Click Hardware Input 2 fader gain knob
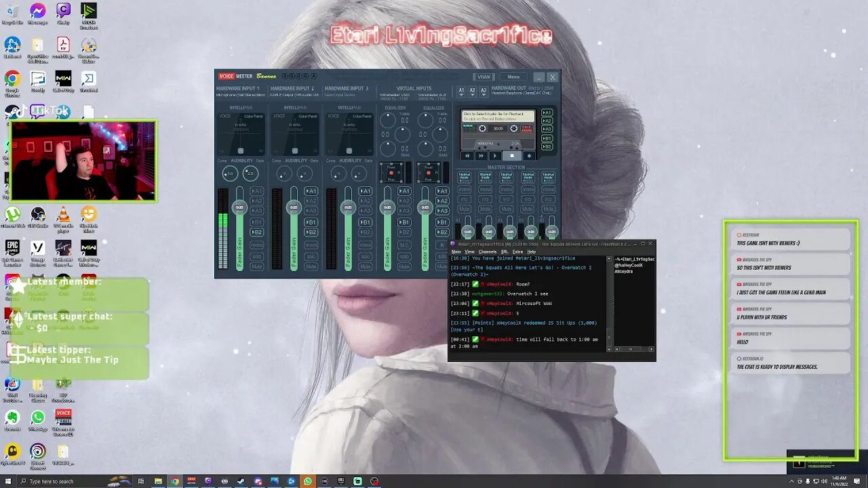 294,207
